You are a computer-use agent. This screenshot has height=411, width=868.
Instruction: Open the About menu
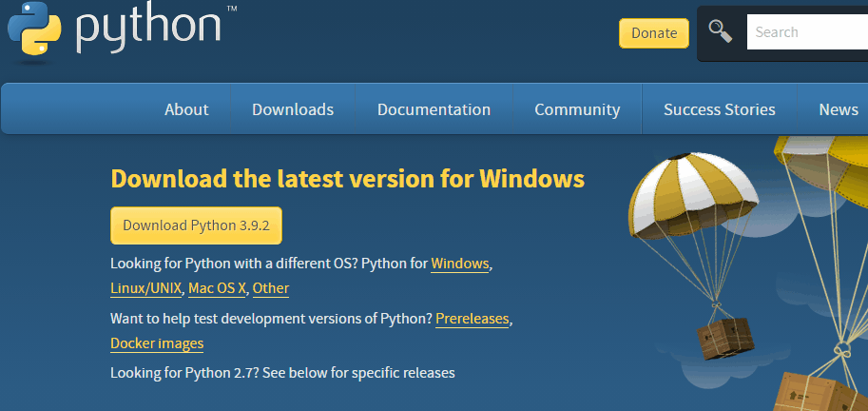[186, 109]
